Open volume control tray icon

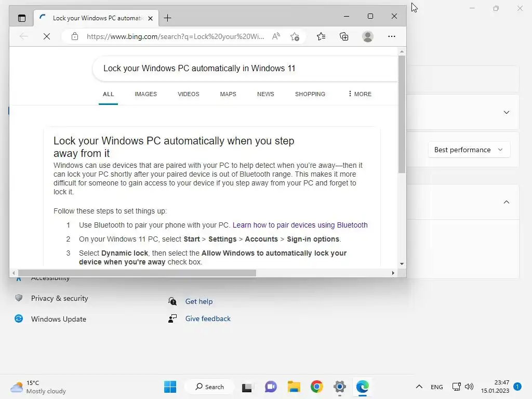click(x=469, y=387)
